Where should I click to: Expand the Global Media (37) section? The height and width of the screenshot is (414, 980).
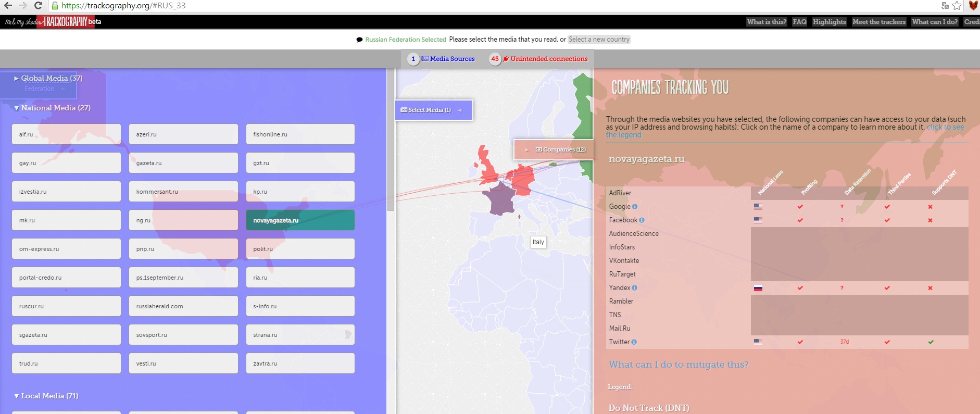coord(48,78)
